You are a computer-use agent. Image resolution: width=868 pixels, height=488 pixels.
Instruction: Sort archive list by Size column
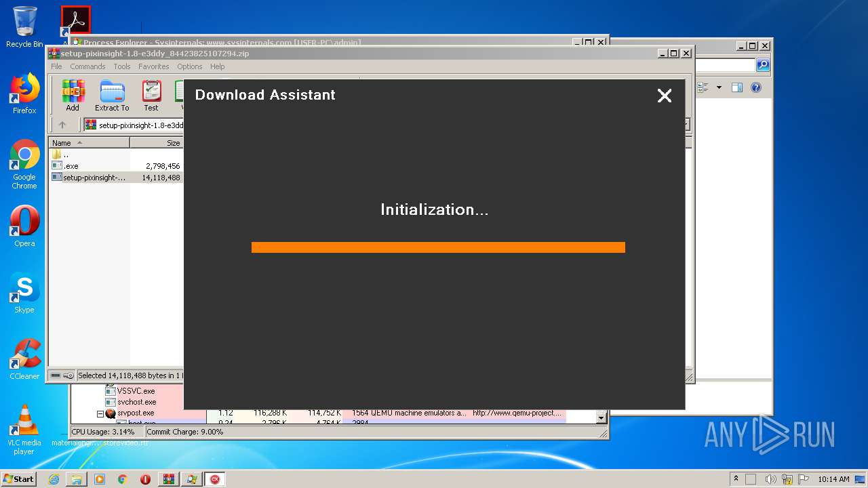click(157, 143)
